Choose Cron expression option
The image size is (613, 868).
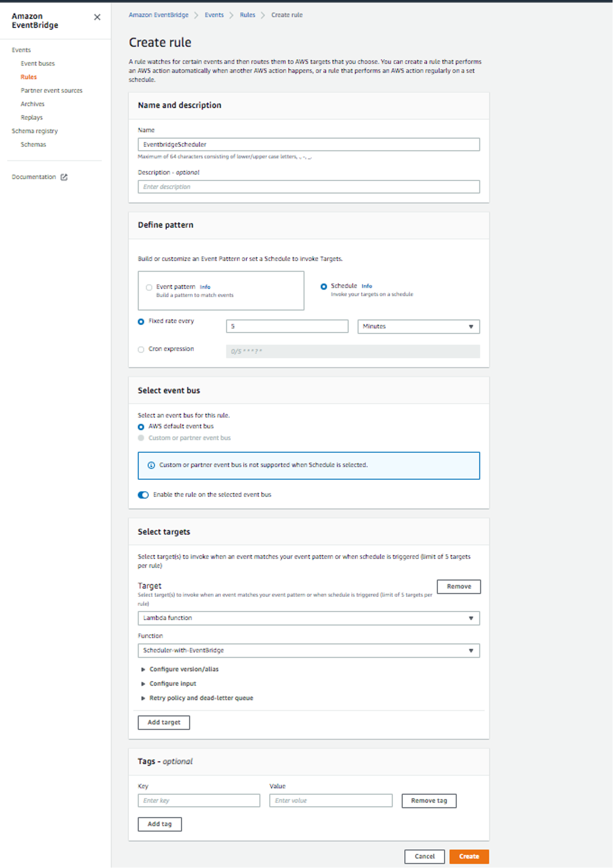pyautogui.click(x=141, y=350)
